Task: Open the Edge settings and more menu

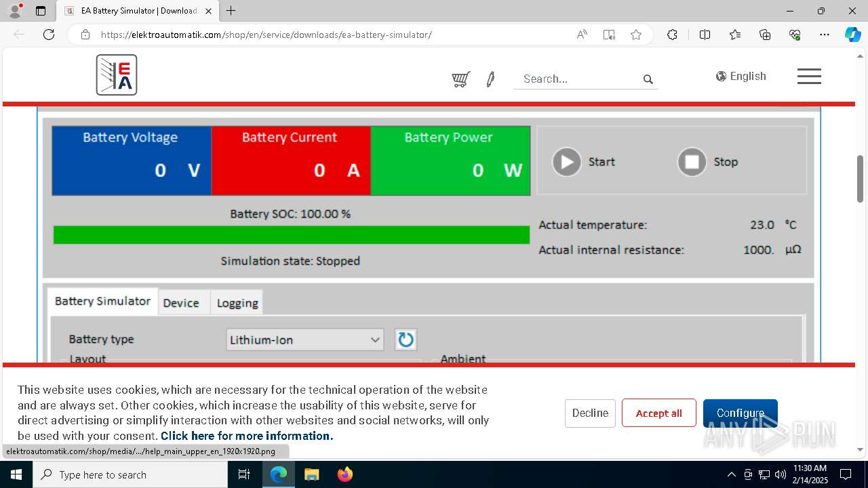Action: tap(825, 35)
